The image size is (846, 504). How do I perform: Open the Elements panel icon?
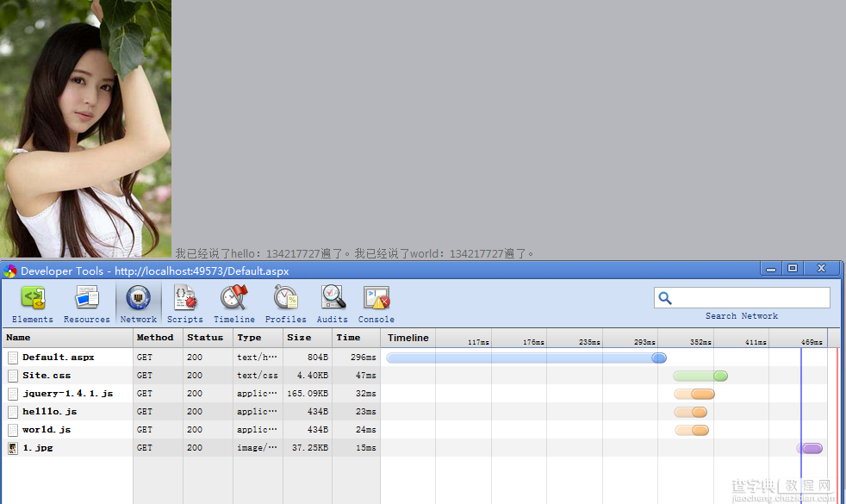(33, 298)
